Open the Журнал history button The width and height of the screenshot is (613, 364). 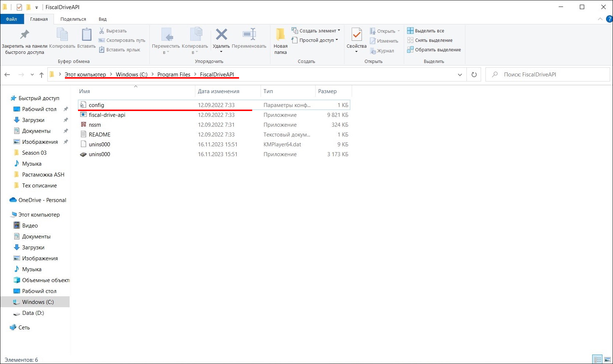coord(382,51)
